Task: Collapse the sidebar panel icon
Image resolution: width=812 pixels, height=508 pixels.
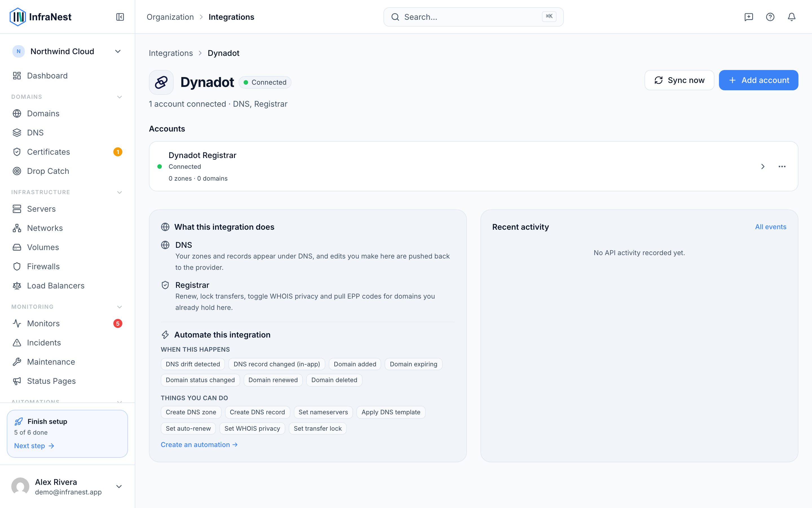Action: pos(120,17)
